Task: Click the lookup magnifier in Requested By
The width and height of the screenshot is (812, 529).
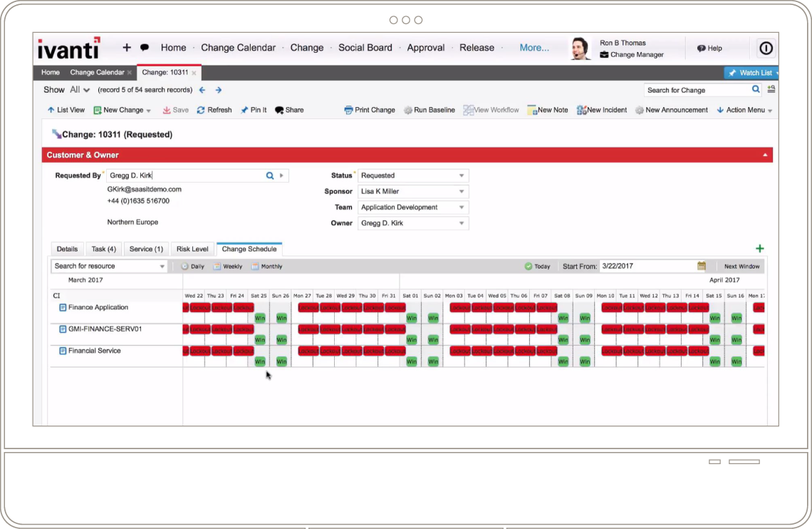Action: coord(270,175)
